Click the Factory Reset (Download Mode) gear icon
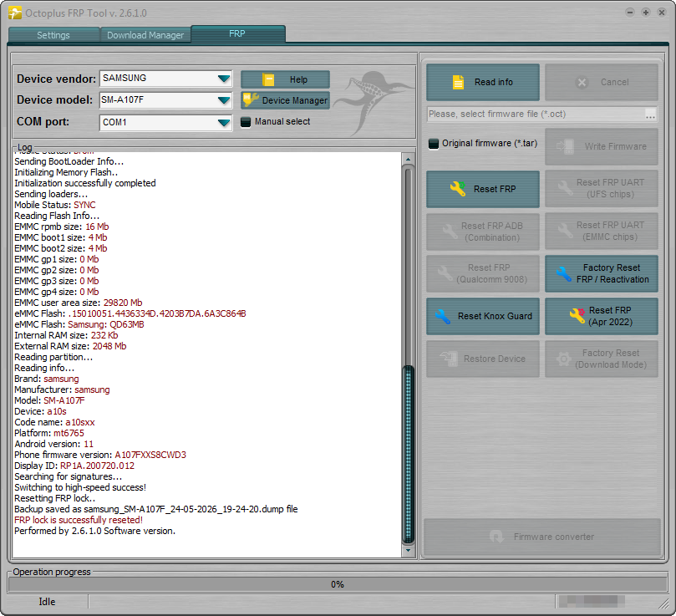The image size is (676, 616). point(563,359)
